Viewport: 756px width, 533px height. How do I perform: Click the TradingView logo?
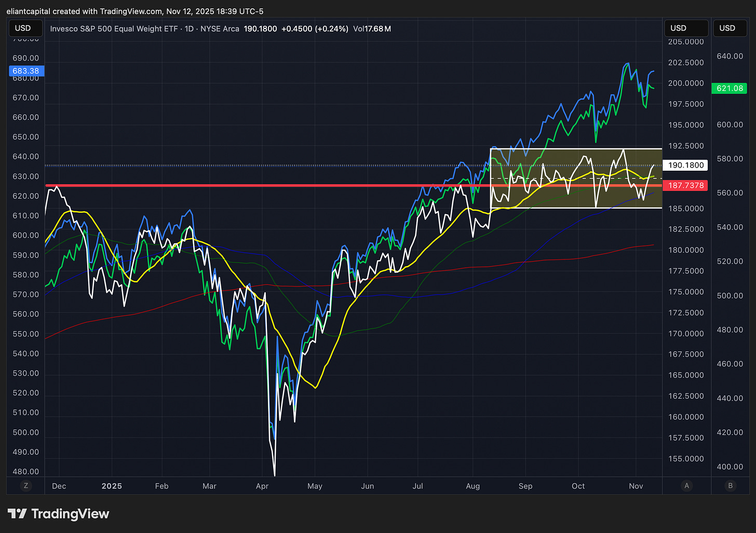point(58,514)
